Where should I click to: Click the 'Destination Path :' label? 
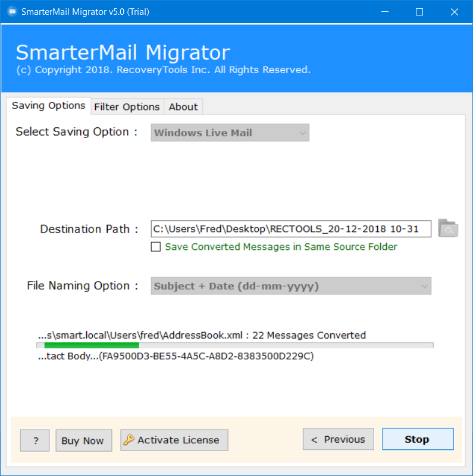89,229
